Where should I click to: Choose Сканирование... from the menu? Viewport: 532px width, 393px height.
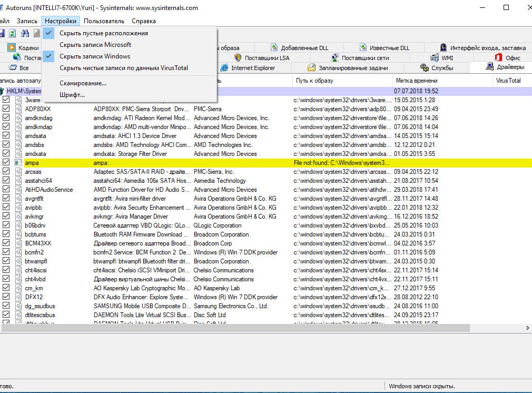[129, 83]
